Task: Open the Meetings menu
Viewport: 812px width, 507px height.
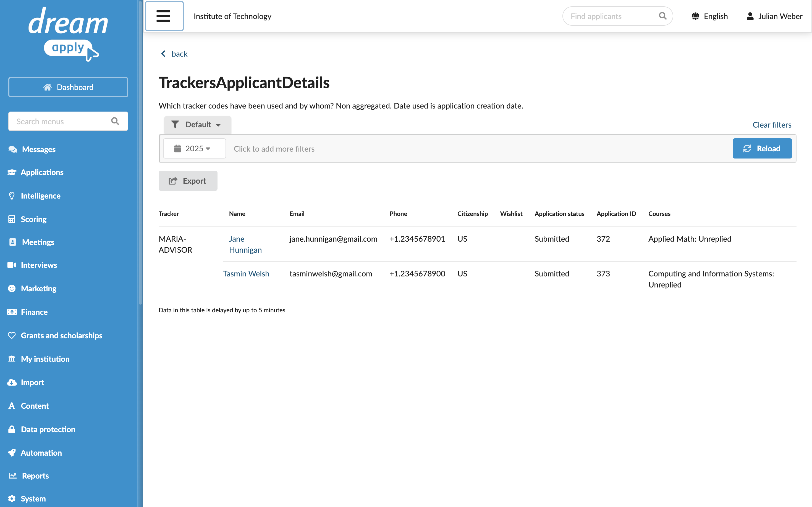Action: (38, 242)
